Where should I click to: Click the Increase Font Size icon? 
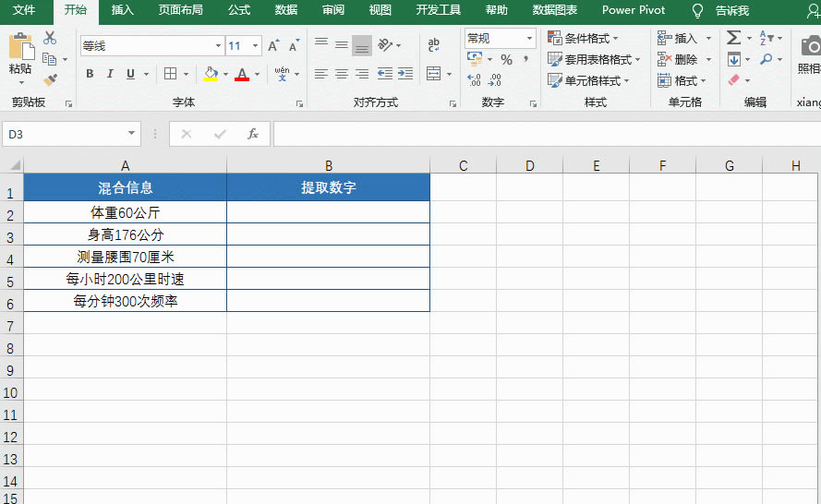pyautogui.click(x=273, y=46)
